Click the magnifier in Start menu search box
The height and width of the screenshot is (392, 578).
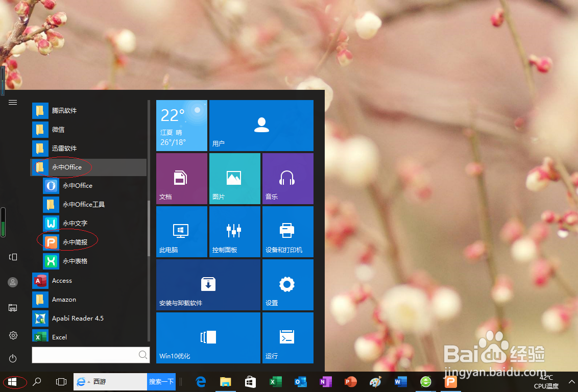(x=142, y=355)
